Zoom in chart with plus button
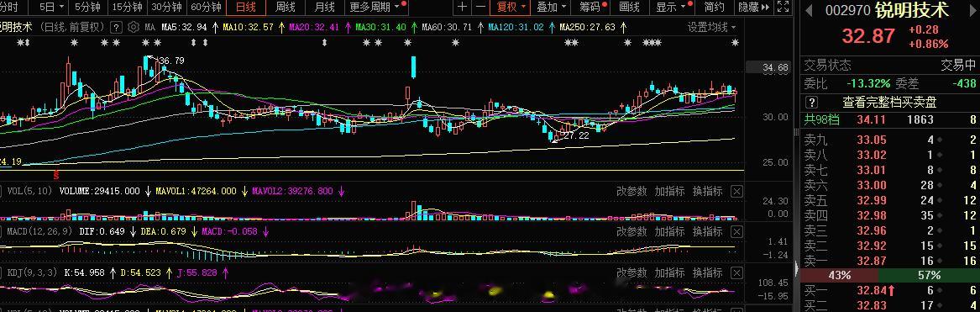This screenshot has width=980, height=312. click(462, 7)
